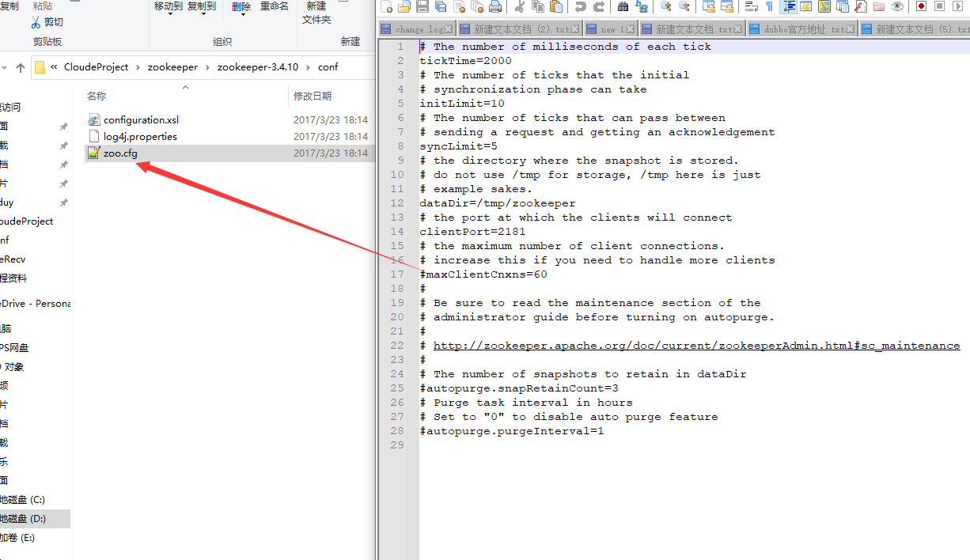Toggle paragraph mark visibility

click(x=767, y=6)
